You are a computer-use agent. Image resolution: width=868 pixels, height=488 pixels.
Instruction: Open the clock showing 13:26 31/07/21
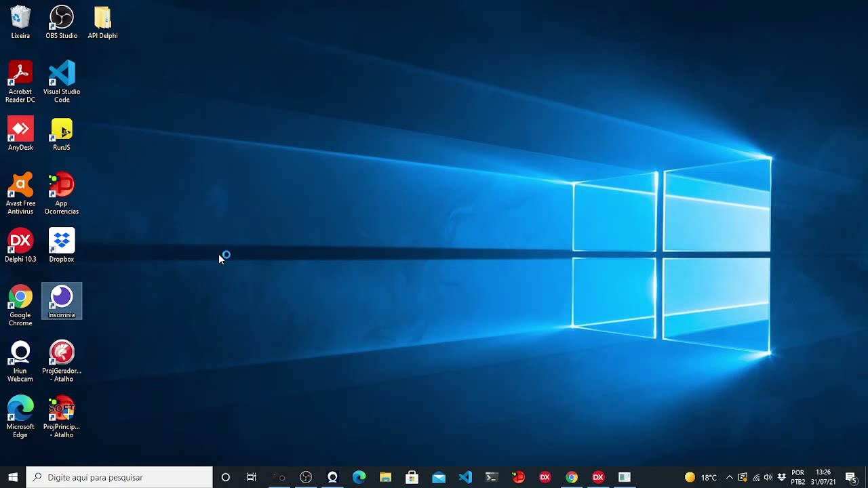click(x=823, y=477)
